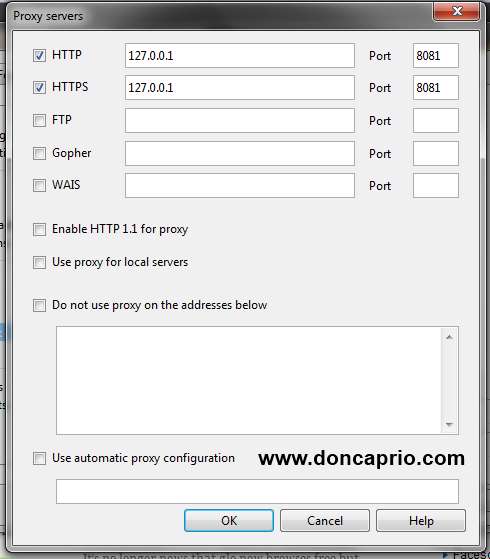Enable the WAIS proxy checkbox
The height and width of the screenshot is (559, 490).
[x=39, y=185]
